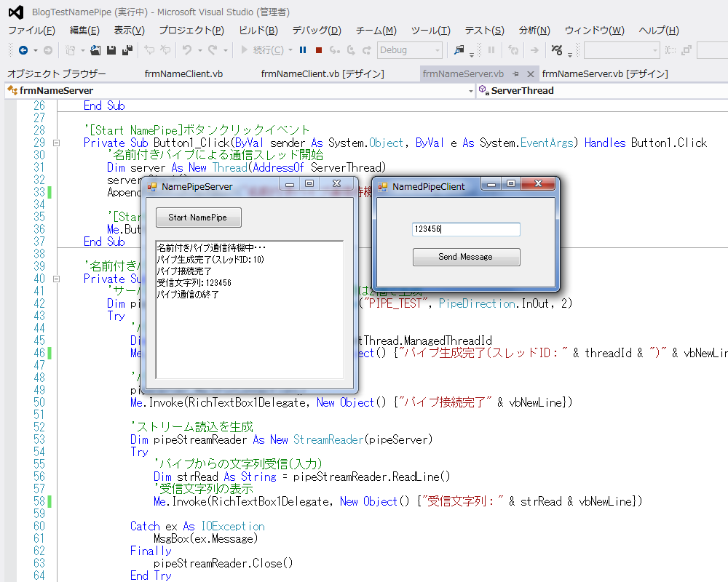Open the ヘルプ(H) menu
Image resolution: width=728 pixels, height=582 pixels.
659,31
